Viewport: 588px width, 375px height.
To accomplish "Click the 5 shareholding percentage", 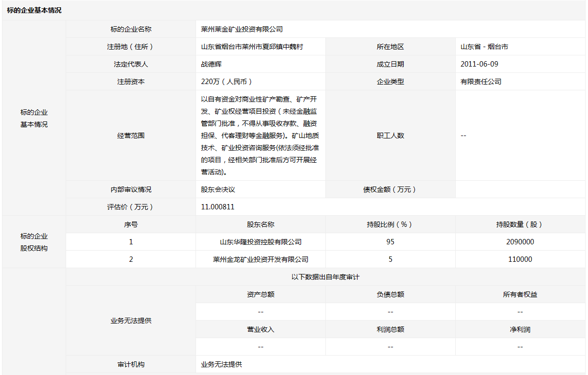I will tap(391, 259).
